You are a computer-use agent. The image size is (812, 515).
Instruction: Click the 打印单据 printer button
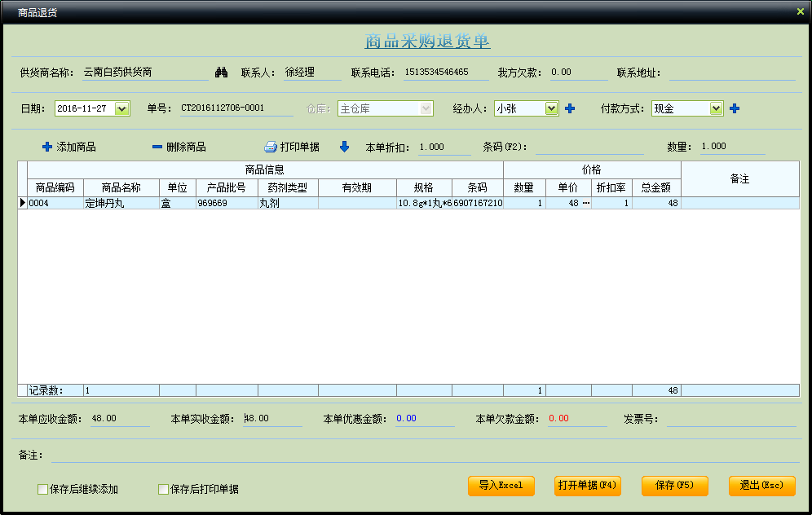tap(292, 147)
